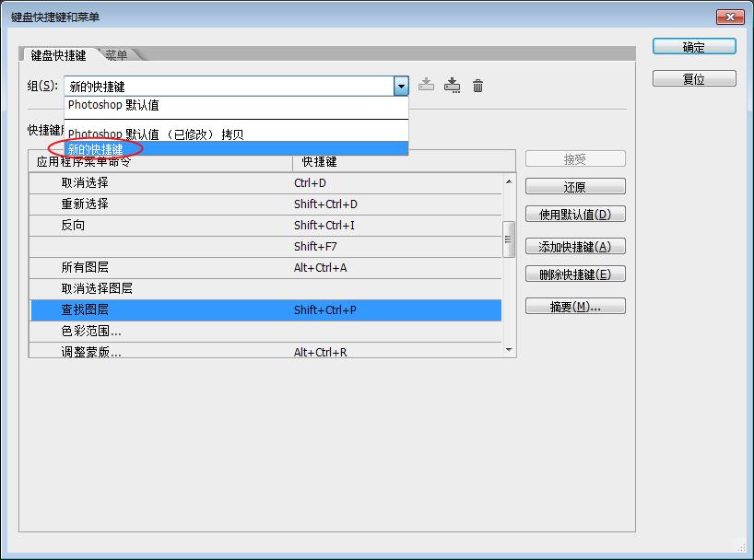Close the keyboard shortcuts dialog

pyautogui.click(x=730, y=17)
